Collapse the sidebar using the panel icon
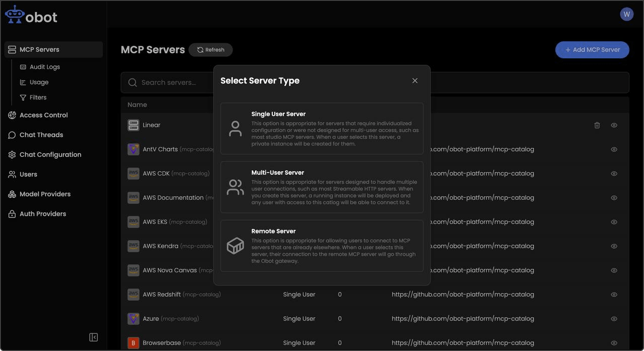 (93, 337)
